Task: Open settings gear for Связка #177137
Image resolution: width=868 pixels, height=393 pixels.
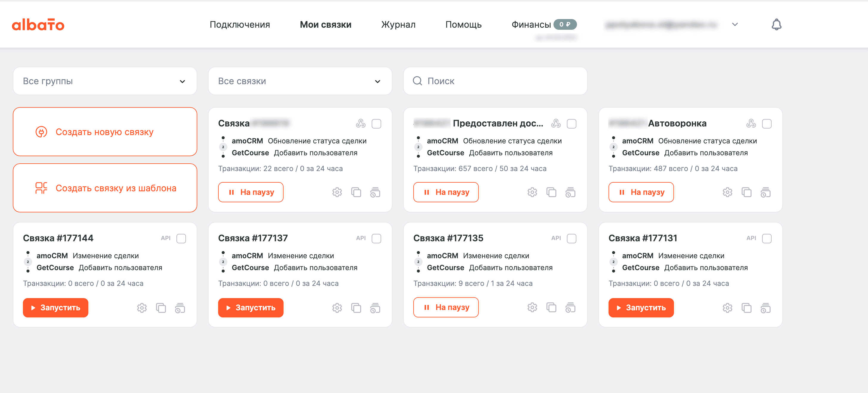Action: (337, 308)
